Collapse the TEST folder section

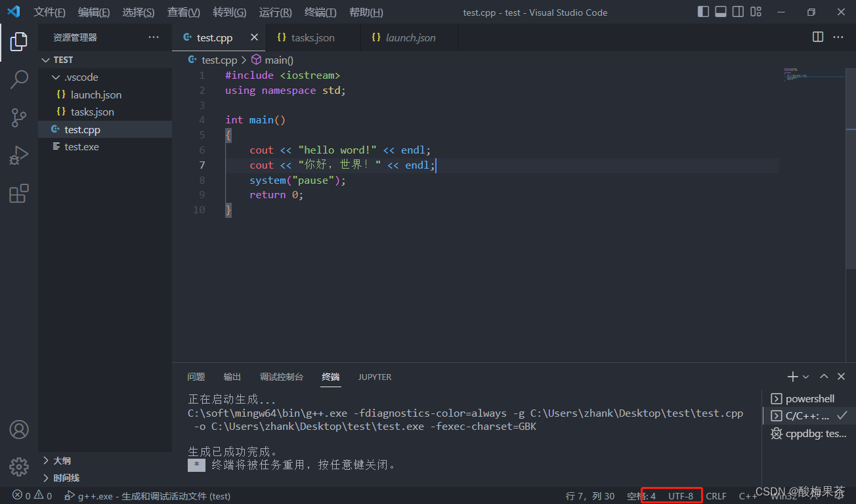(x=105, y=60)
